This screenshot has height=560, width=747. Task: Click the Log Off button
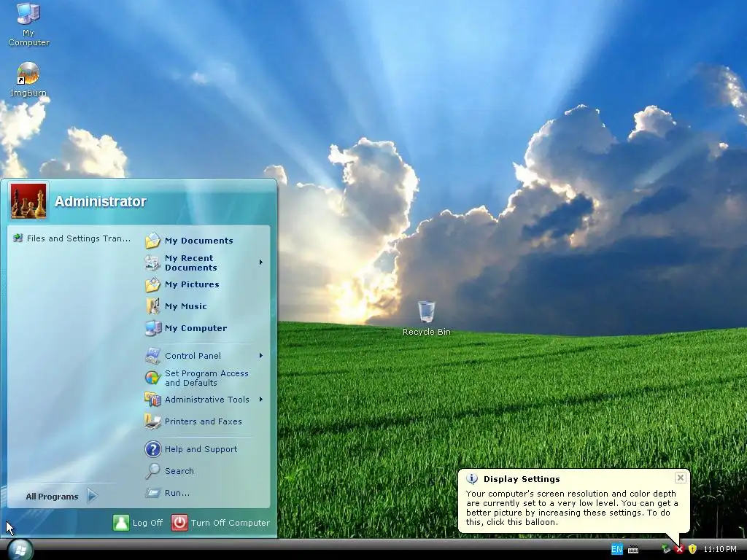click(138, 522)
